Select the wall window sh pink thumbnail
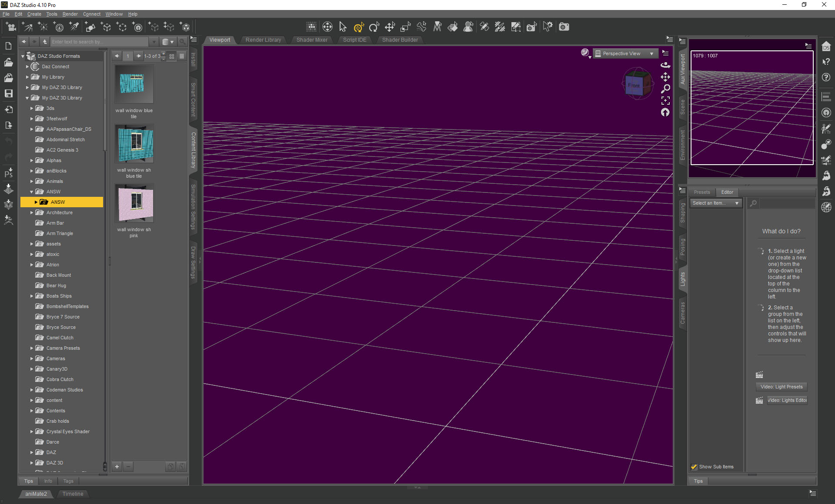The height and width of the screenshot is (504, 835). click(x=134, y=203)
